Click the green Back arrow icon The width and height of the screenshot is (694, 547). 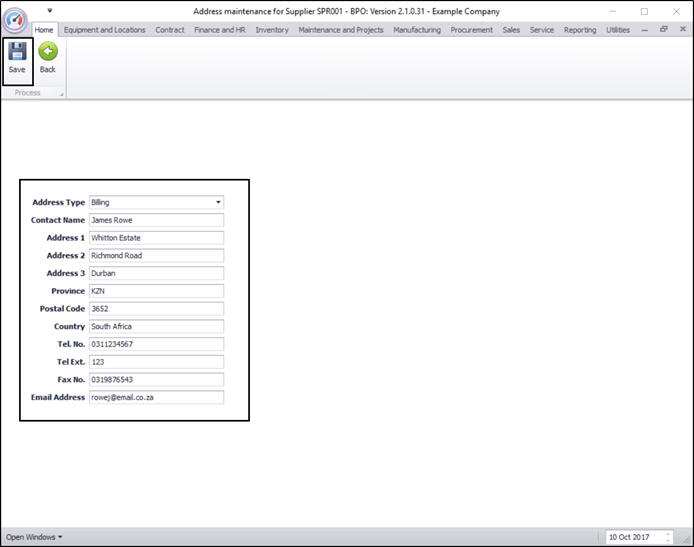[x=48, y=51]
